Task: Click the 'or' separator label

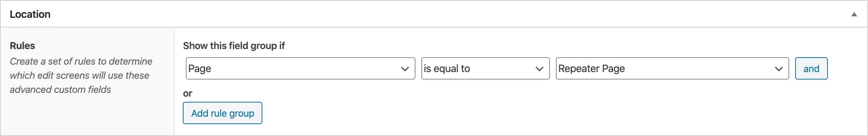Action: pos(188,94)
